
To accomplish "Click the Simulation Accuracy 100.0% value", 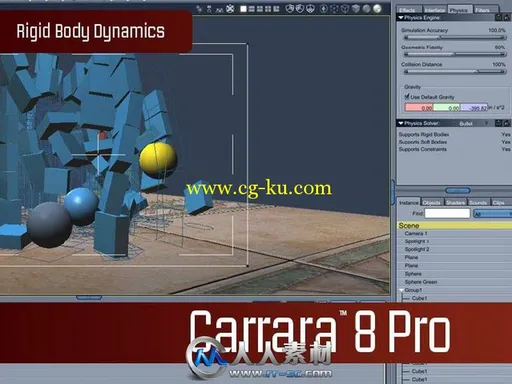I will pyautogui.click(x=497, y=30).
